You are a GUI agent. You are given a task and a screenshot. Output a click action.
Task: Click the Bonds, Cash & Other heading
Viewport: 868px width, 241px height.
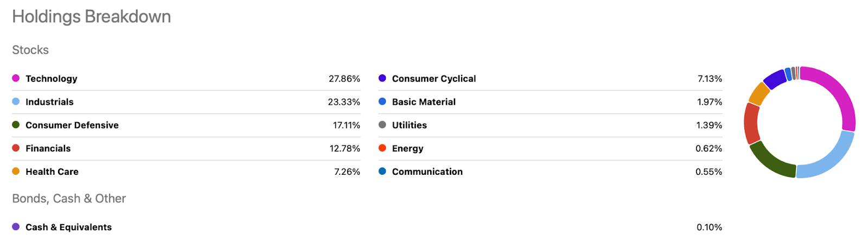click(69, 199)
